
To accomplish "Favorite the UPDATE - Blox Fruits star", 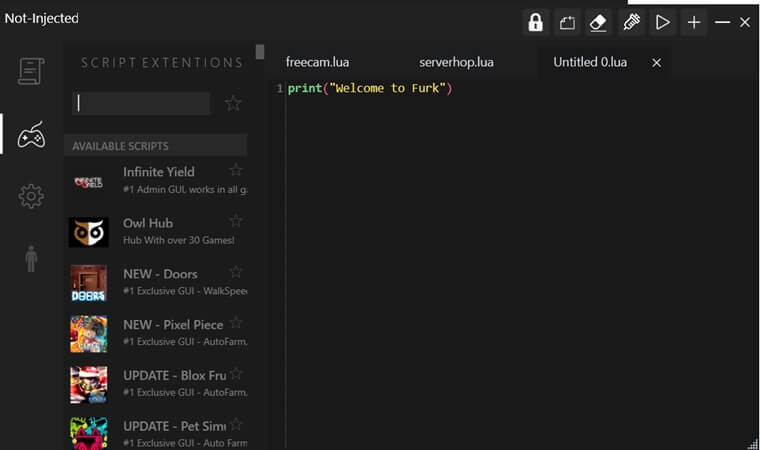I will coord(236,373).
